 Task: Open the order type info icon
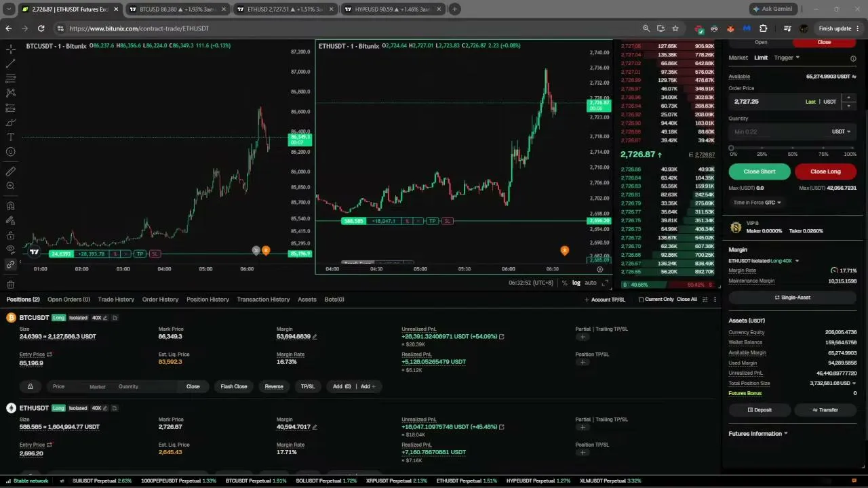(x=853, y=58)
